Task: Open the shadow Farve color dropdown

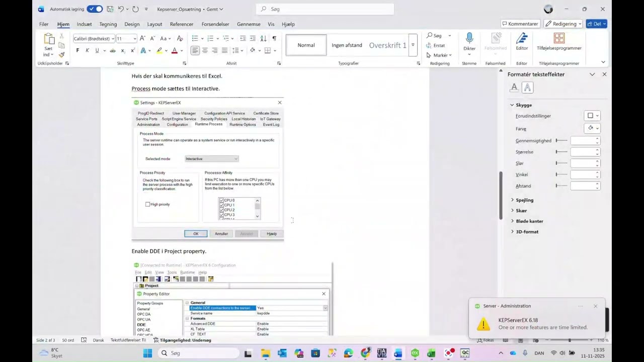Action: point(593,128)
